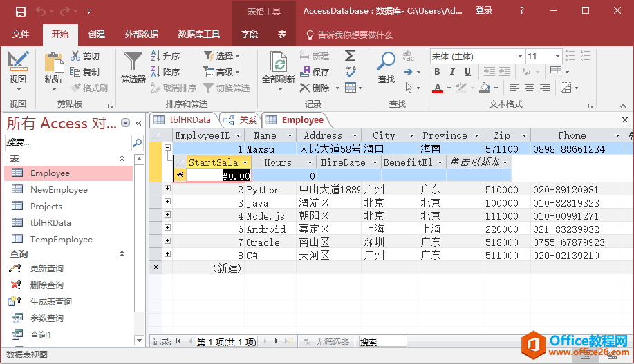Toggle Underline text formatting
Image resolution: width=634 pixels, height=364 pixels.
468,72
